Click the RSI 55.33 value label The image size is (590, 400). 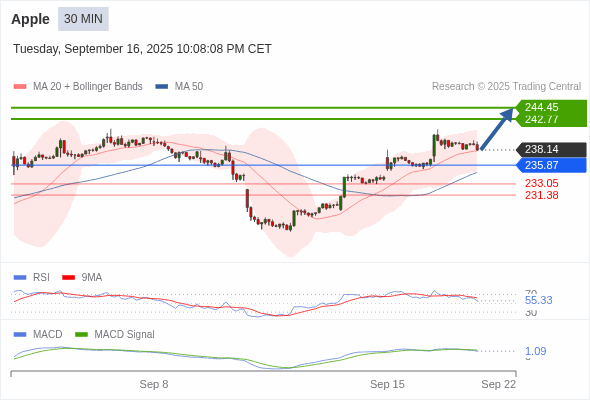pyautogui.click(x=538, y=300)
